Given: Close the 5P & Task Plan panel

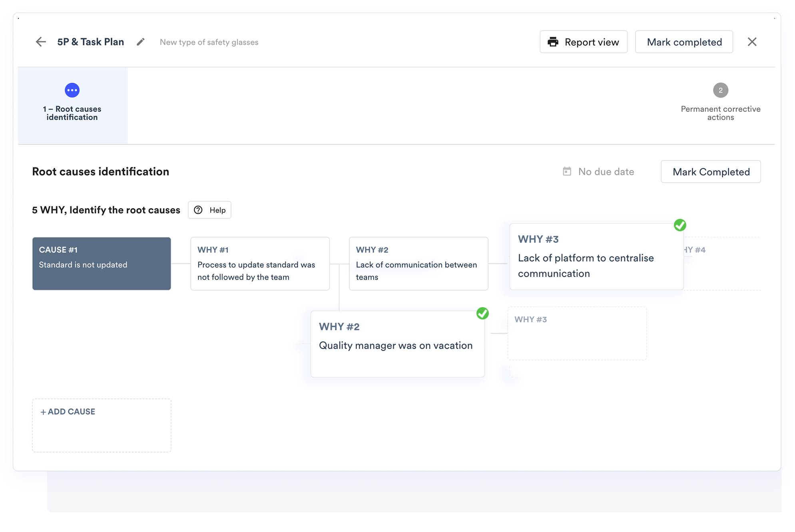Looking at the screenshot, I should pyautogui.click(x=752, y=42).
